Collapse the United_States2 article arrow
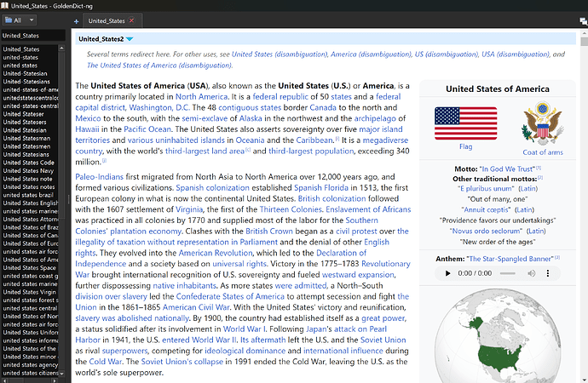The image size is (588, 383). tap(130, 39)
